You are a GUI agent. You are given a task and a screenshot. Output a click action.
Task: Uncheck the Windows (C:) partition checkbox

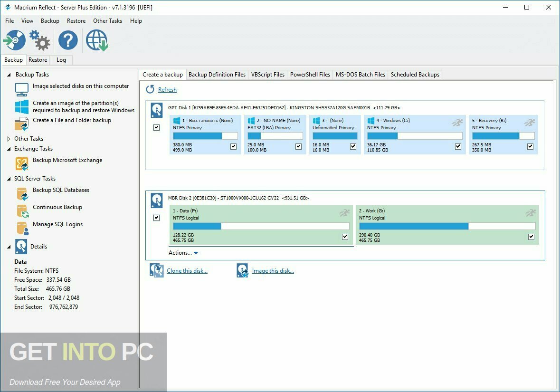coord(458,146)
